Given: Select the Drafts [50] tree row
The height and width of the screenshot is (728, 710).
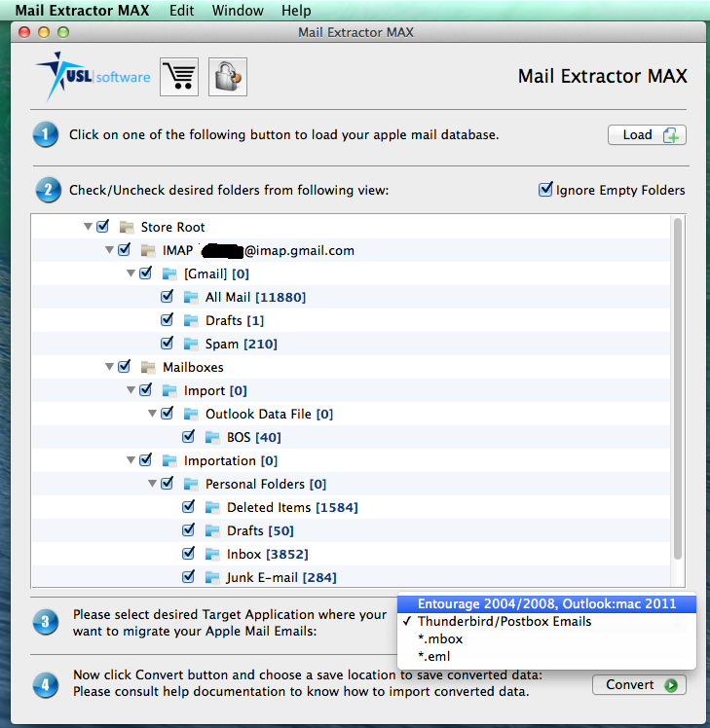Looking at the screenshot, I should [351, 531].
